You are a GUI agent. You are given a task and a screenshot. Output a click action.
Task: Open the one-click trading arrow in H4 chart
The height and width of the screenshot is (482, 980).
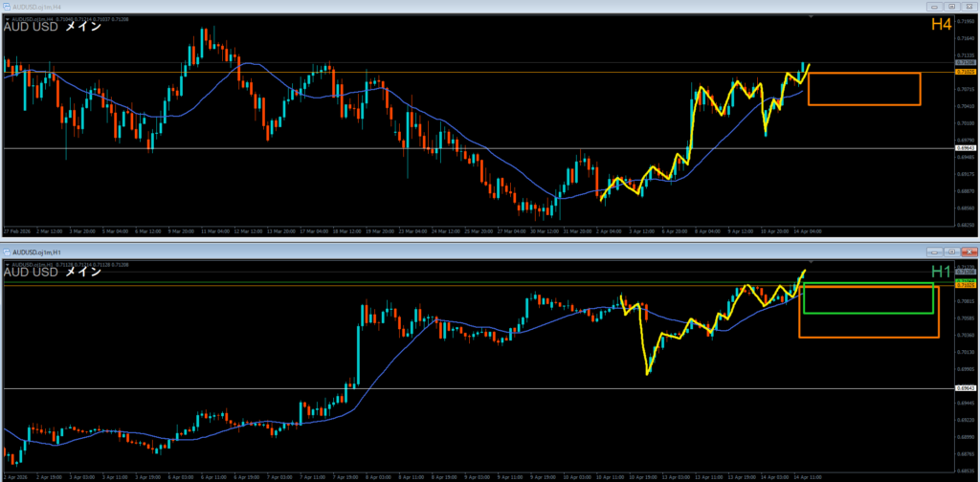coord(7,19)
